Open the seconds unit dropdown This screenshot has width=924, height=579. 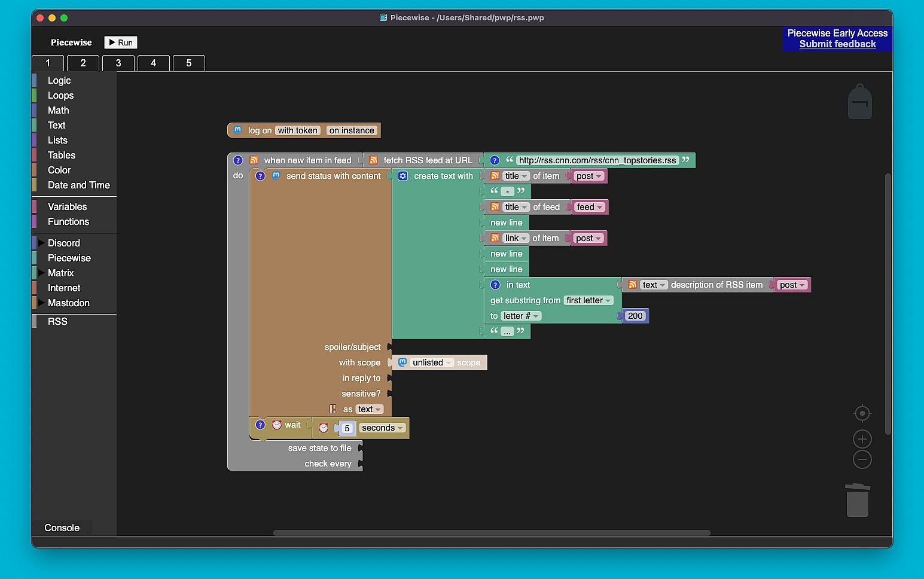[383, 428]
